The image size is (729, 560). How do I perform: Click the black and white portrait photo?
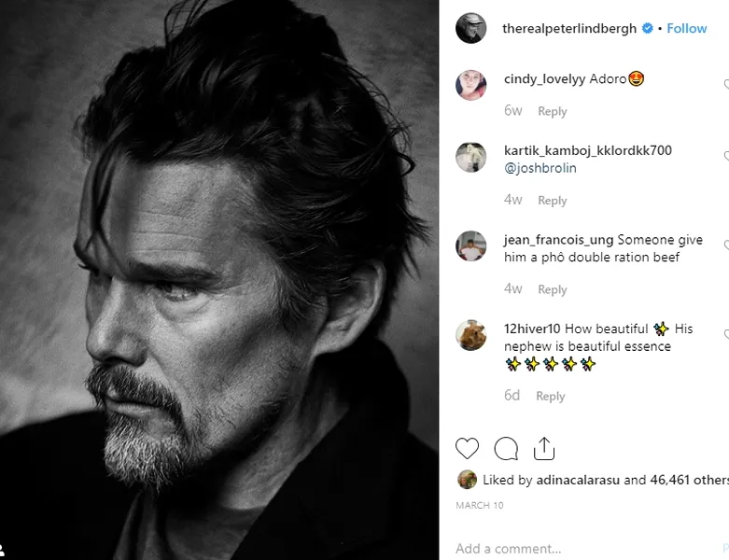pos(219,280)
